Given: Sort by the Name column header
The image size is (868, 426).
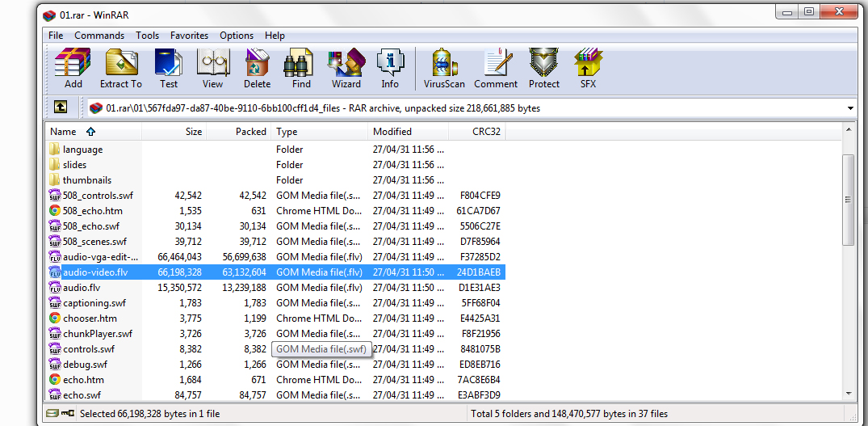Looking at the screenshot, I should [93, 131].
